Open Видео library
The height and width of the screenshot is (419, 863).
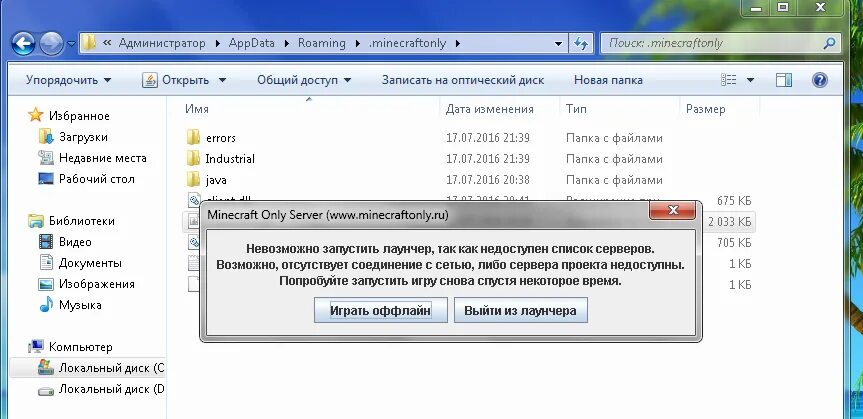click(75, 242)
